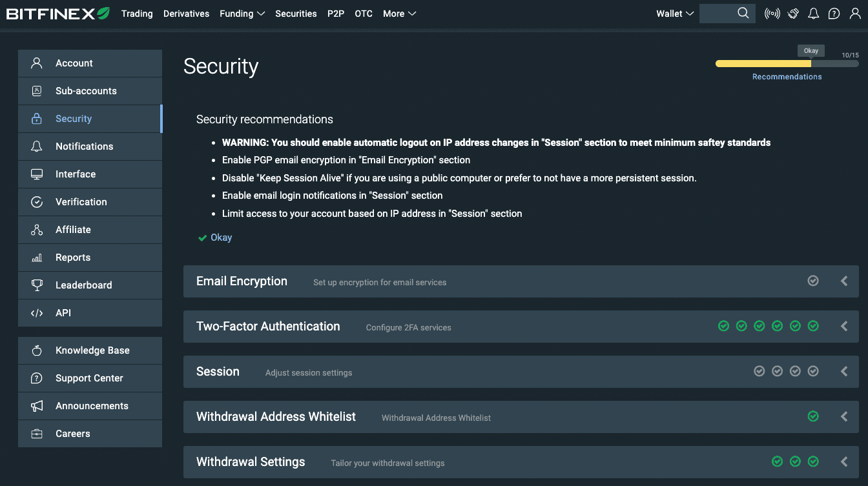Click the Okay tooltip marker on progress bar

point(811,51)
